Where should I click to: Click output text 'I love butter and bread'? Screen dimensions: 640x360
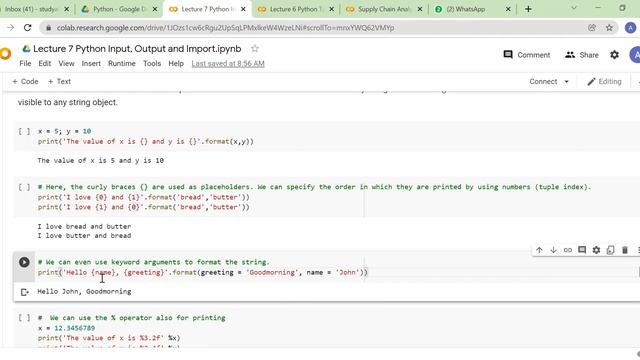coord(84,236)
